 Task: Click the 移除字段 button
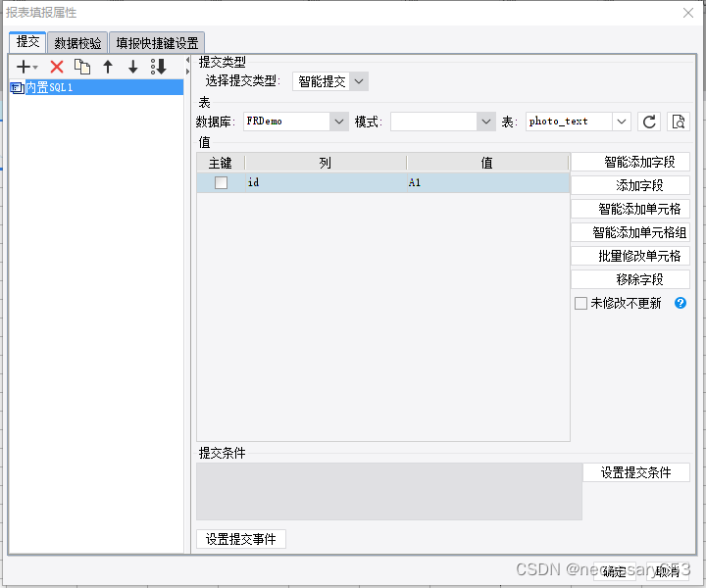click(630, 279)
